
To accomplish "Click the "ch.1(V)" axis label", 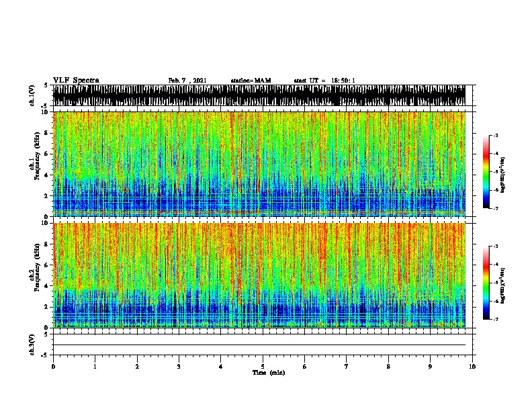I will pos(32,95).
